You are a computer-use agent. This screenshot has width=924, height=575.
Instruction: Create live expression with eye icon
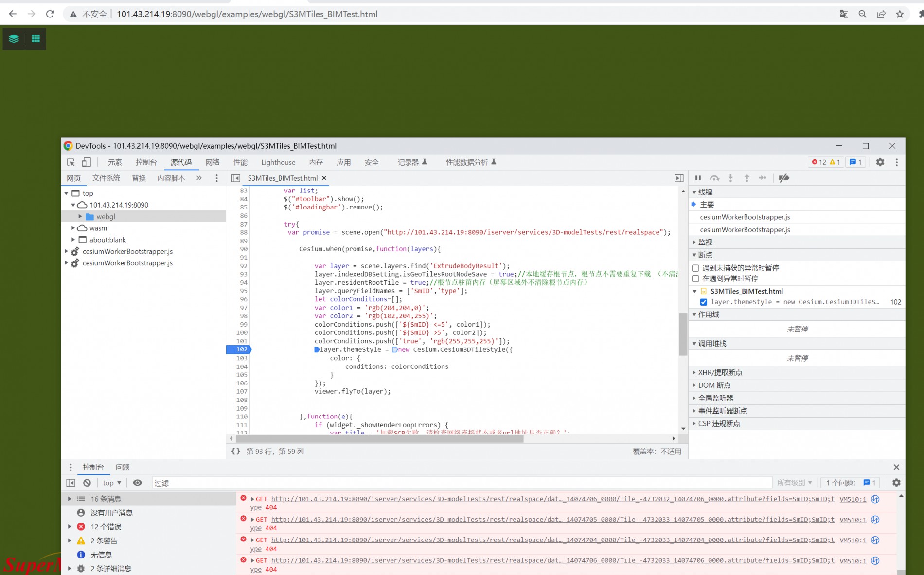tap(138, 483)
